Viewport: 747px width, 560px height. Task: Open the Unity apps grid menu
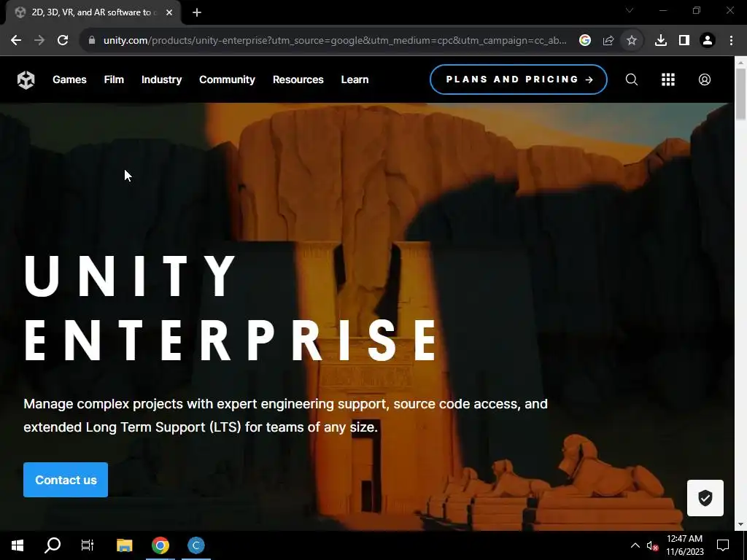point(668,79)
